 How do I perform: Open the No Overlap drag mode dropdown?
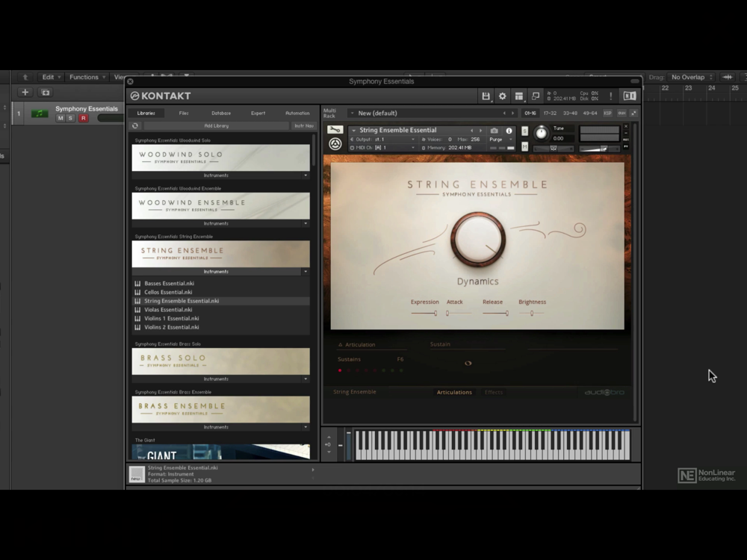pyautogui.click(x=692, y=77)
